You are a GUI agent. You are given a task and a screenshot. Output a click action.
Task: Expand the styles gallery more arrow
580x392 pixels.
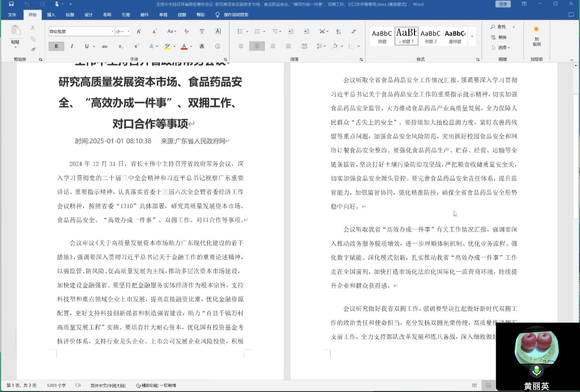pyautogui.click(x=472, y=37)
